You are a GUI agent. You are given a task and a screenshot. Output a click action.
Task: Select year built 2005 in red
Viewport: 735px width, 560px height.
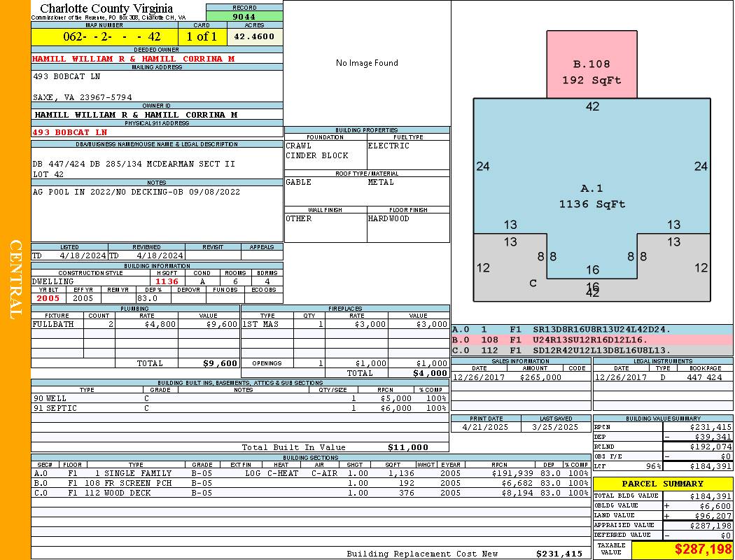pyautogui.click(x=48, y=298)
